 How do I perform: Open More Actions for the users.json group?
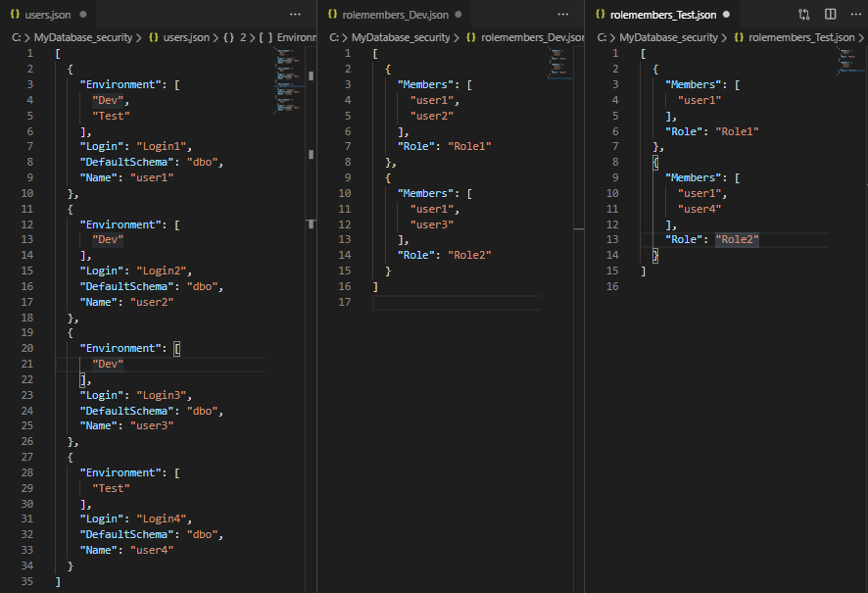295,15
